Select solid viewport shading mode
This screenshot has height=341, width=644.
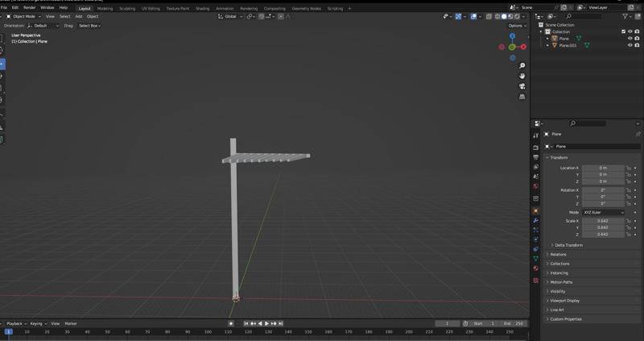tap(504, 16)
